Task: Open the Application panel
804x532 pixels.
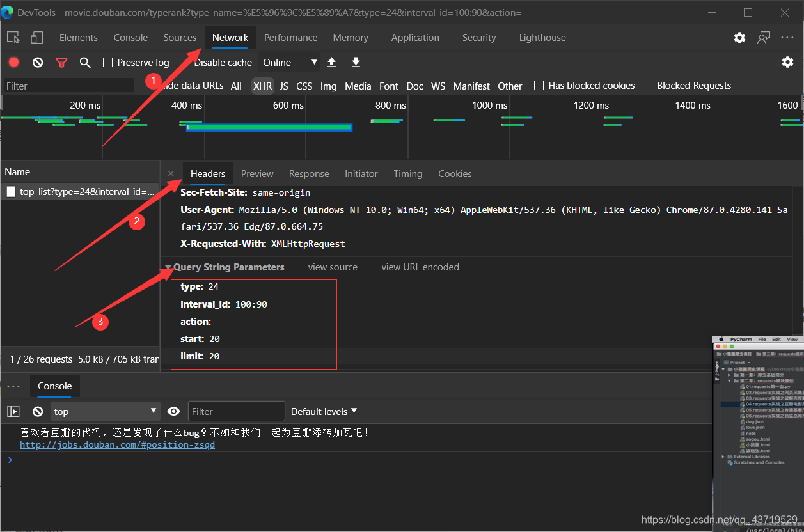Action: (415, 38)
